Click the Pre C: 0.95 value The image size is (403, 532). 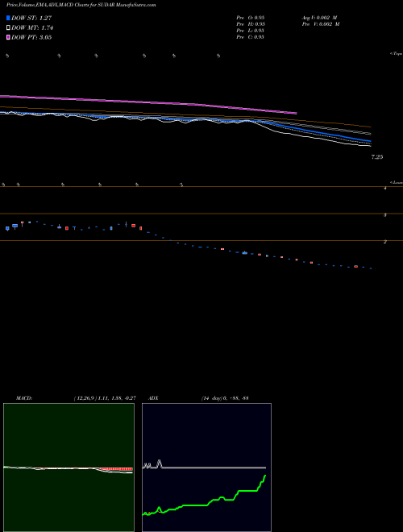coord(251,37)
